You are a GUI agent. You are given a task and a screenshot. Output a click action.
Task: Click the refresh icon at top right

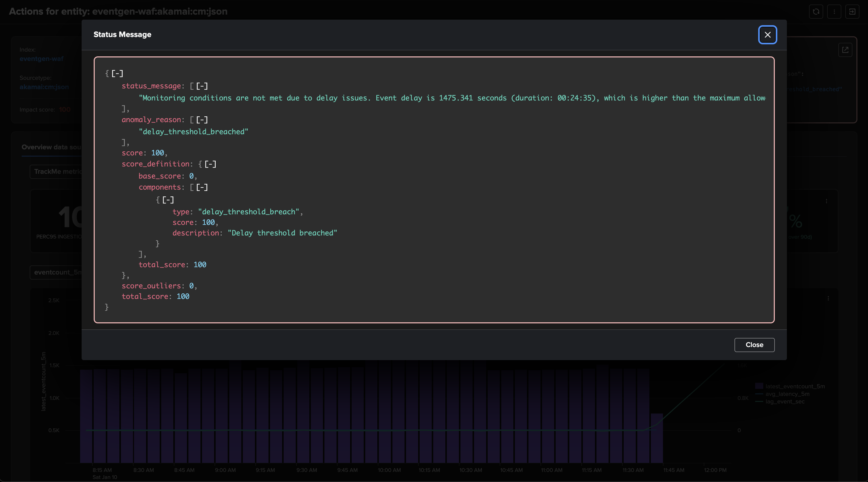(x=816, y=11)
